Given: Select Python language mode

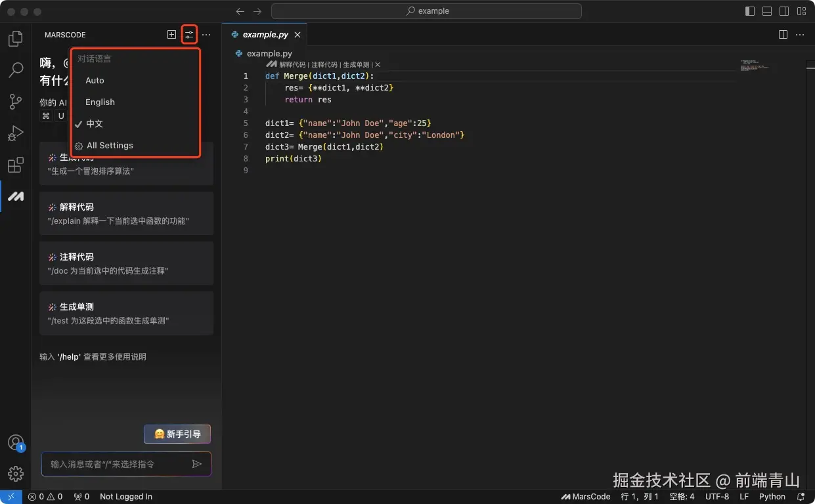Looking at the screenshot, I should [772, 497].
